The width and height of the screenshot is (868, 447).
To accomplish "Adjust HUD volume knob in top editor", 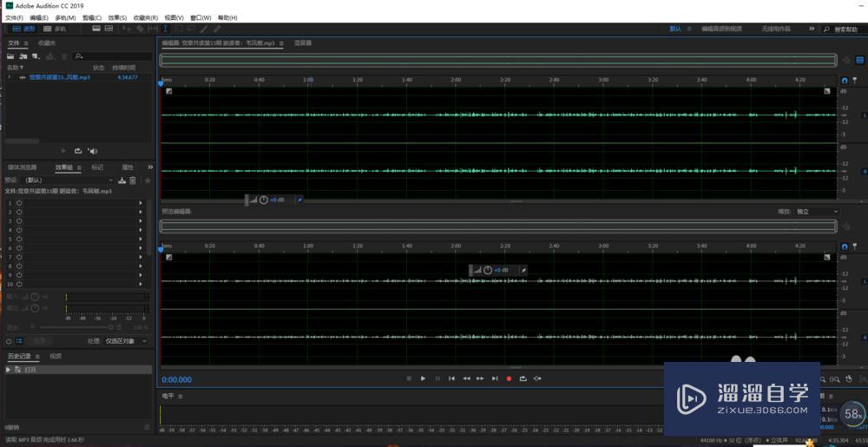I will point(264,200).
